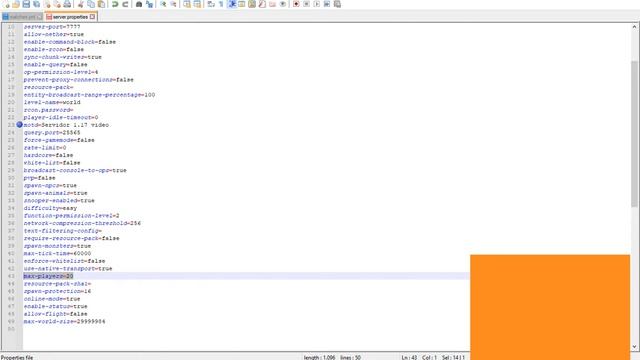Start macro recording red dot icon
Screen dimensions: 640x360
click(296, 4)
